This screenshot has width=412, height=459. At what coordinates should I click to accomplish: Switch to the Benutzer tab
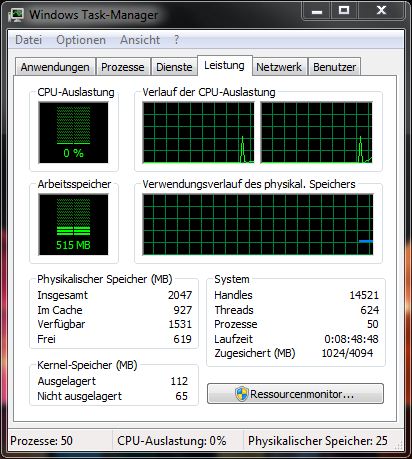click(x=335, y=67)
